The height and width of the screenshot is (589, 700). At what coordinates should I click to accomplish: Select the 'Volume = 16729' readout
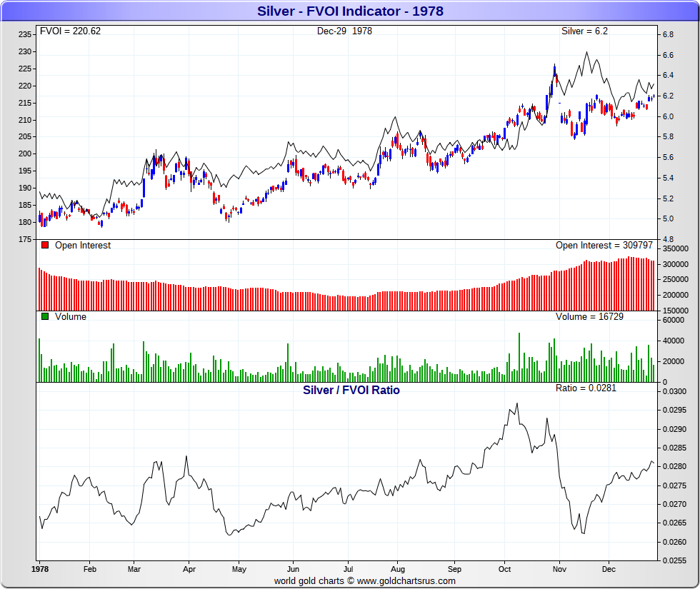(589, 317)
